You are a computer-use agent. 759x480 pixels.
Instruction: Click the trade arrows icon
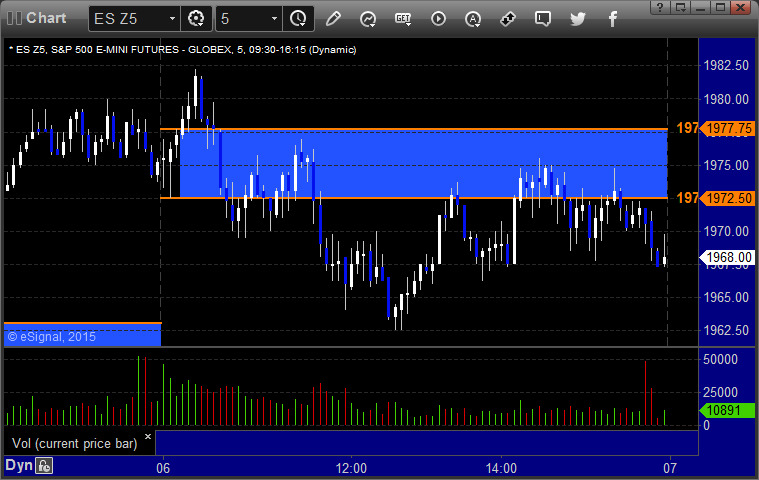pyautogui.click(x=507, y=19)
